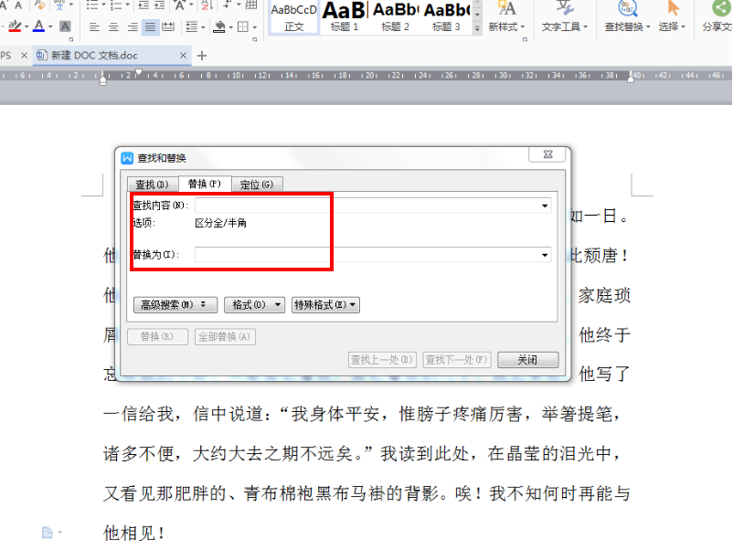Enable distributed alignment formatting
The height and width of the screenshot is (560, 733).
[x=168, y=26]
